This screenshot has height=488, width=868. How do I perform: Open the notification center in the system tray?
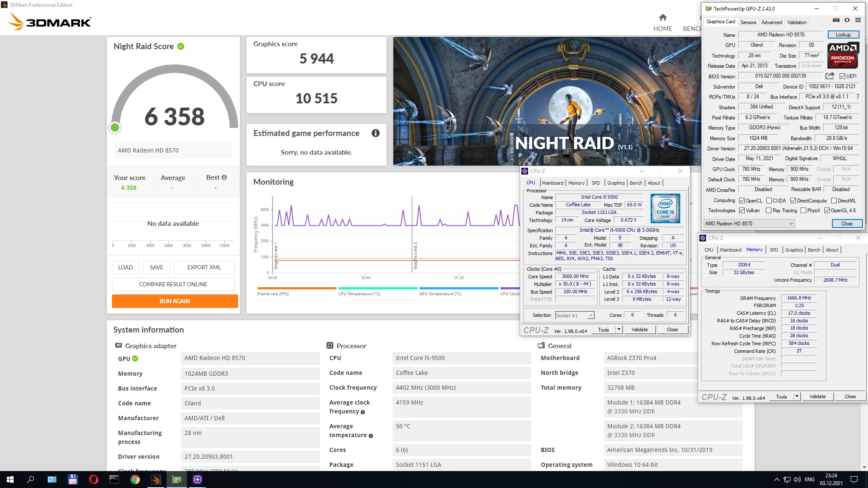pyautogui.click(x=854, y=480)
